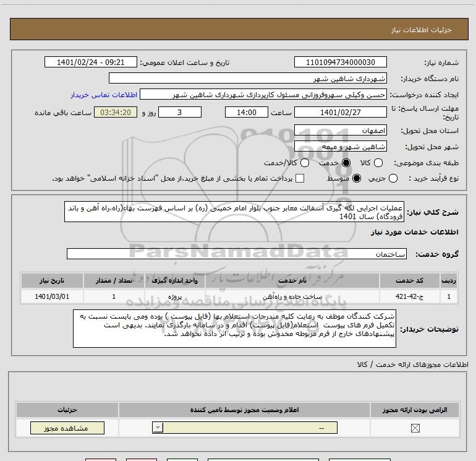Click the جزئیات column header
Viewport: 476px width, 461px height.
(67, 410)
